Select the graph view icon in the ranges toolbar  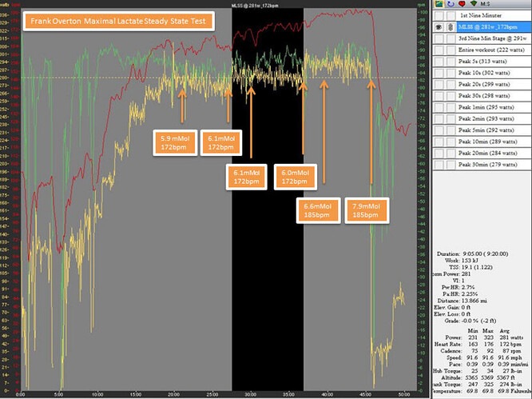[x=439, y=4]
